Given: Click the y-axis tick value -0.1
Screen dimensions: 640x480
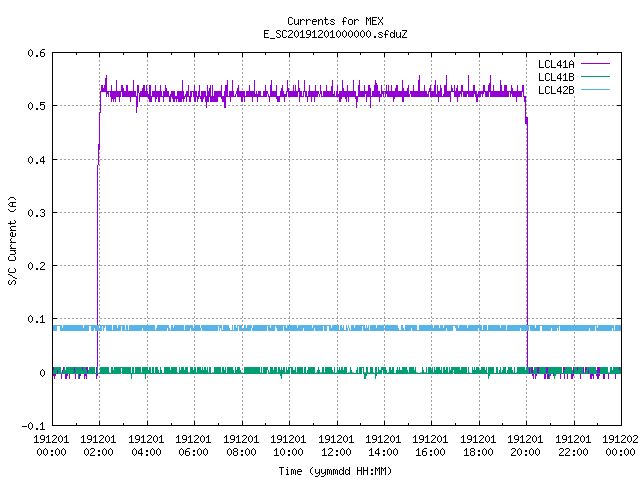Looking at the screenshot, I should 33,426.
